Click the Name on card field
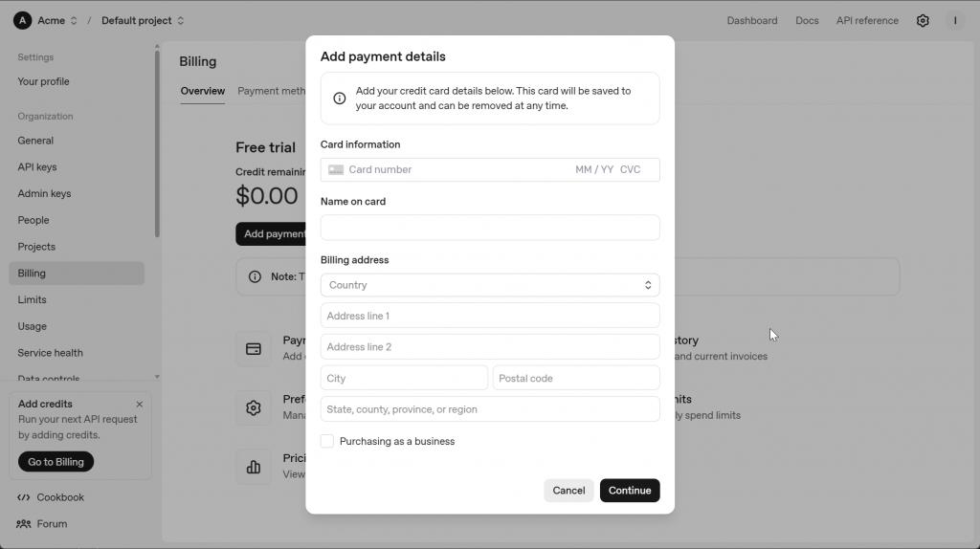The image size is (980, 549). 489,228
